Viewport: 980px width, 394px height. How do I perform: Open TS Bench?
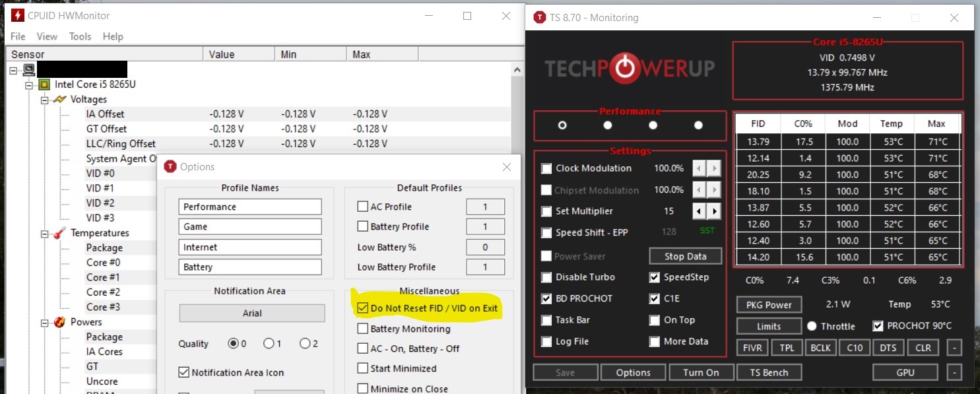tap(769, 372)
